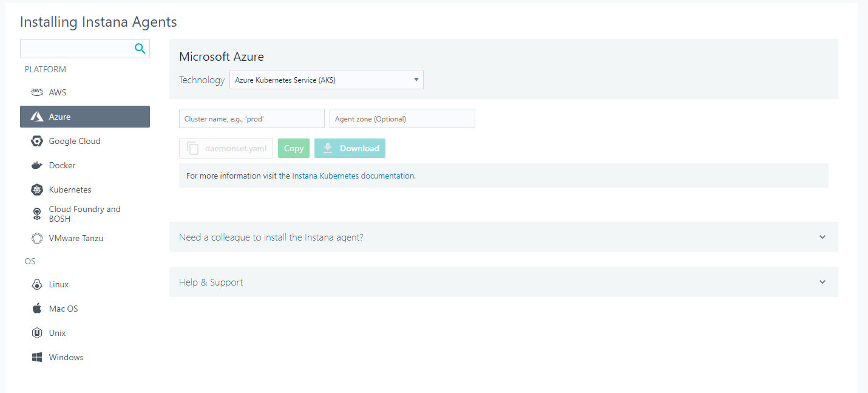The height and width of the screenshot is (393, 868).
Task: Focus the Agent zone optional field
Action: tap(402, 118)
